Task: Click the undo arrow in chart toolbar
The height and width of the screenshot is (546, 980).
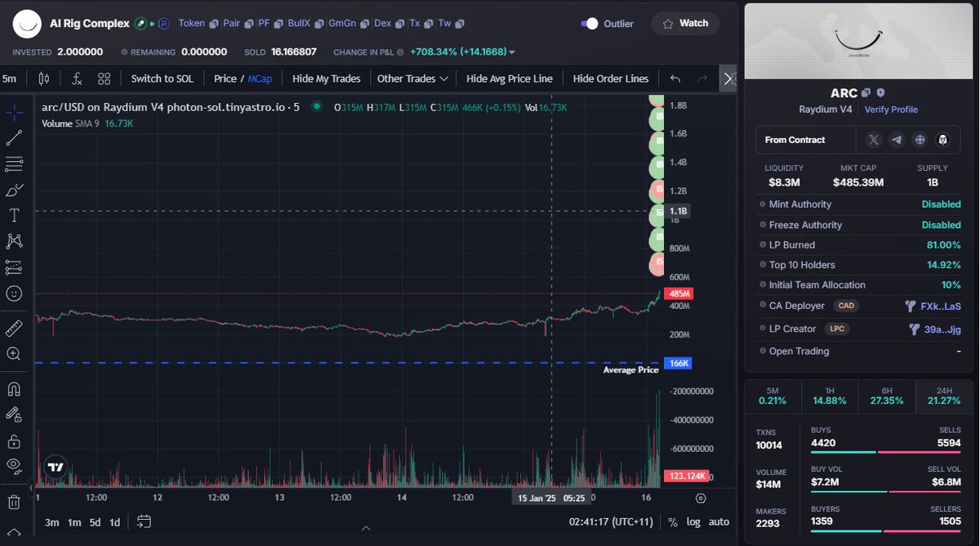Action: pyautogui.click(x=675, y=78)
